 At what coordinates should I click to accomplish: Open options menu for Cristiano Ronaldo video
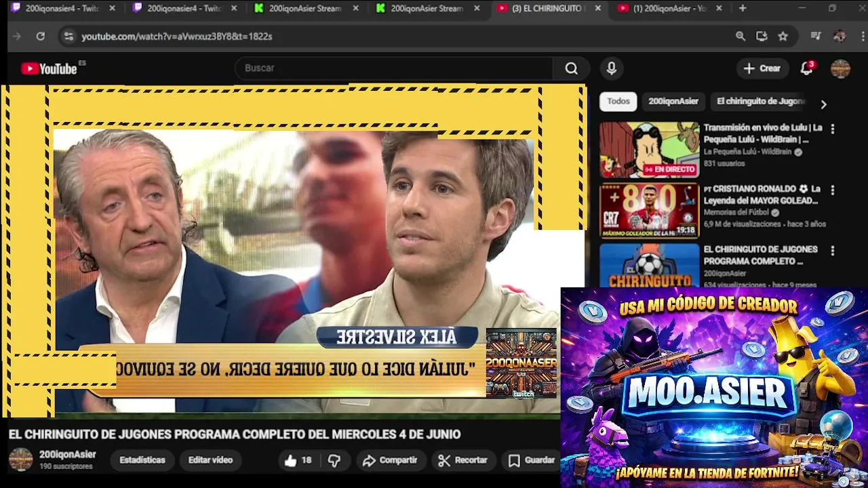pos(833,190)
